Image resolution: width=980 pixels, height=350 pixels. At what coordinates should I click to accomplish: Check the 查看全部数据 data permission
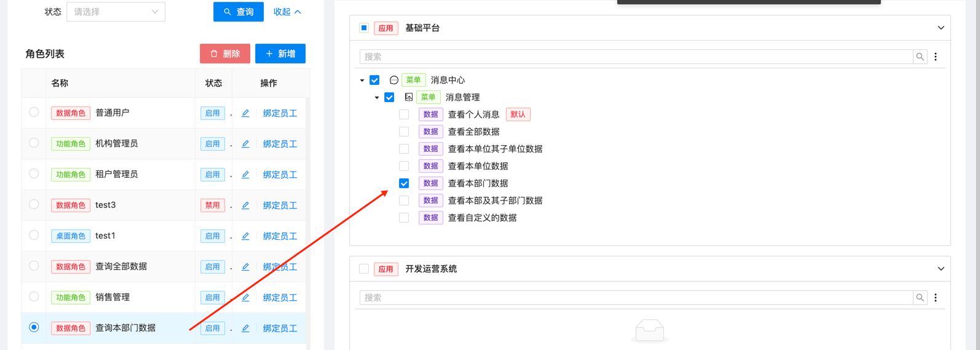(404, 132)
